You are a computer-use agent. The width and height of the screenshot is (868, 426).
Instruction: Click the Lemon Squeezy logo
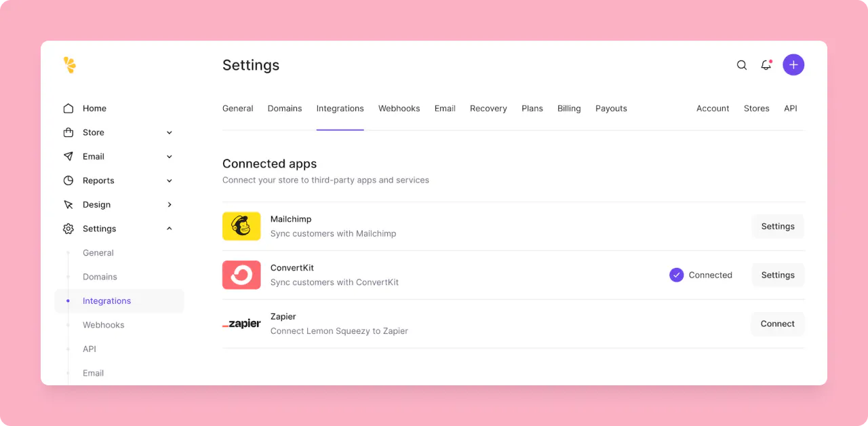pyautogui.click(x=69, y=64)
